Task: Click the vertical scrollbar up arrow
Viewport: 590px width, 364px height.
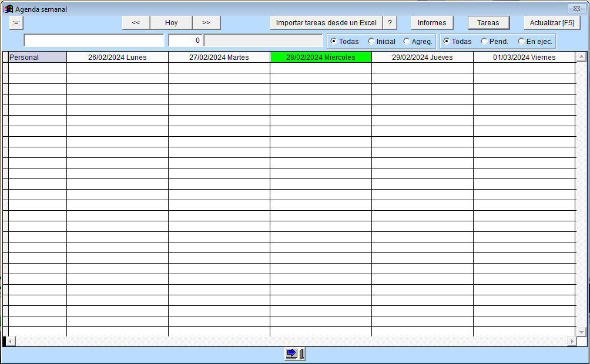Action: pos(581,57)
